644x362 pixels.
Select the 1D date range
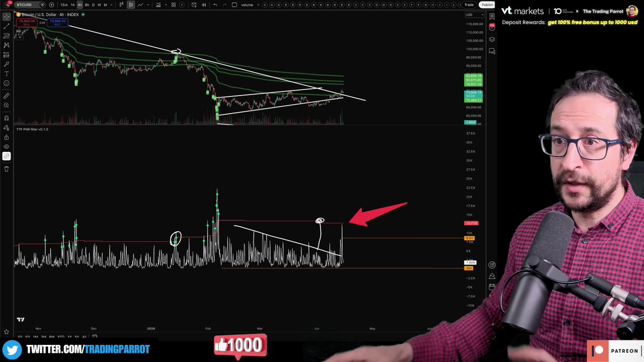click(20, 337)
